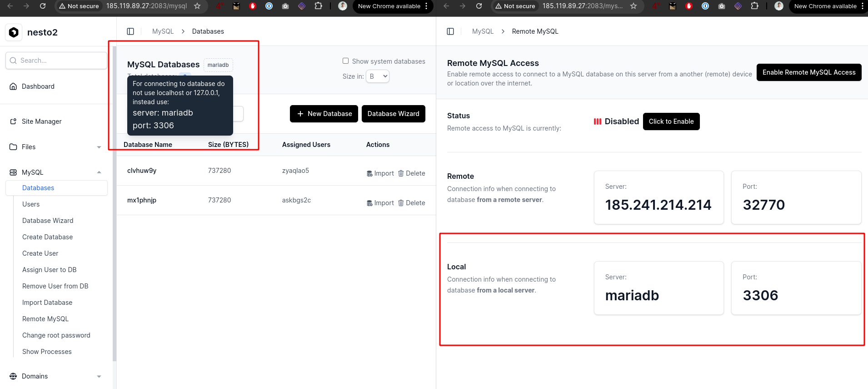Select Databases in MySQL submenu

pyautogui.click(x=56, y=188)
